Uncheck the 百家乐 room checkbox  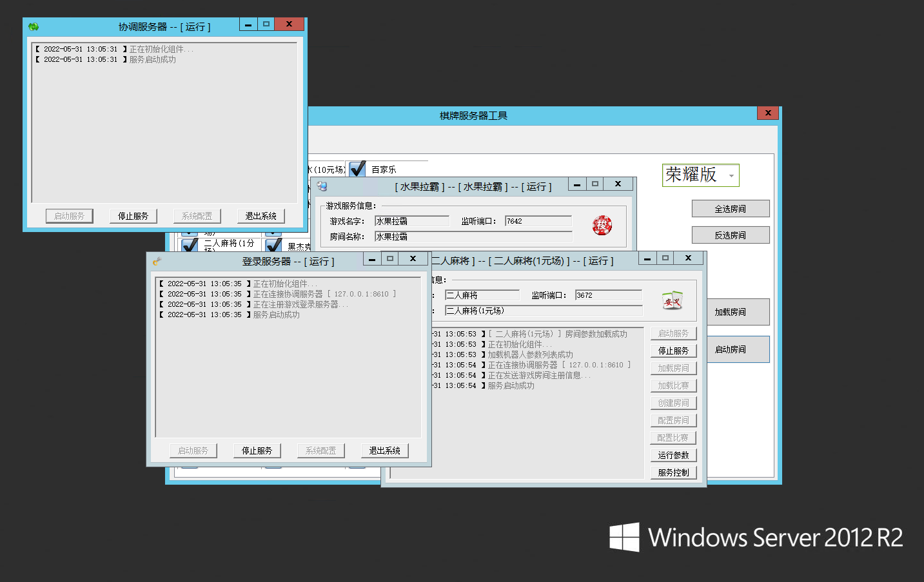pyautogui.click(x=357, y=169)
